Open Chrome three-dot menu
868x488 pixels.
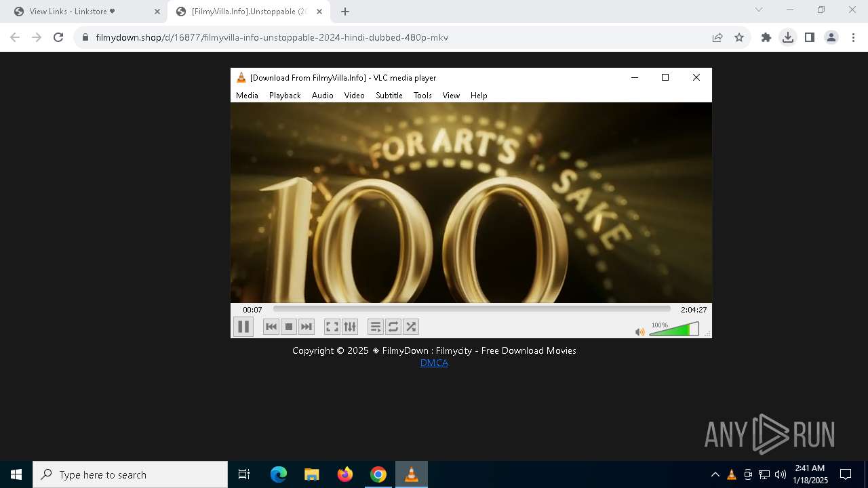(x=853, y=37)
